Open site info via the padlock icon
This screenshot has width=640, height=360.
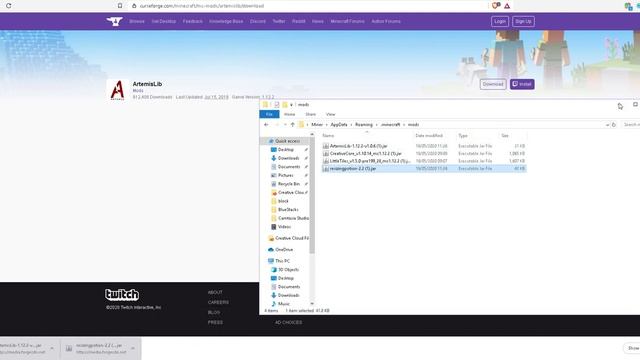coord(134,6)
